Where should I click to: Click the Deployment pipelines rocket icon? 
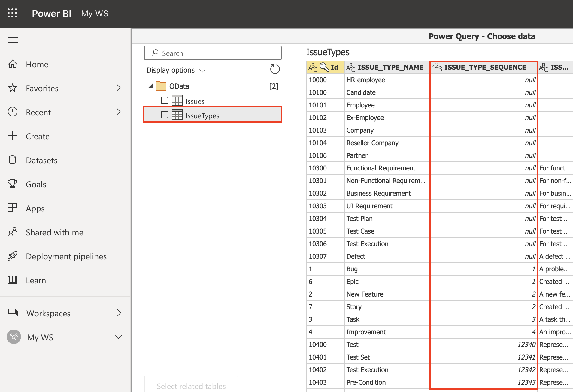point(13,256)
